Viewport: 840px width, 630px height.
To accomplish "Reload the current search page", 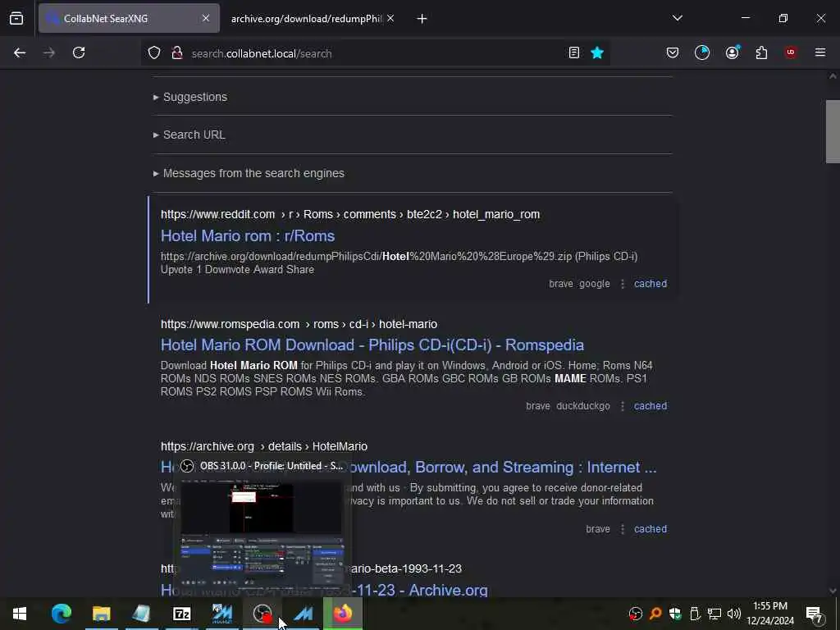I will click(79, 52).
